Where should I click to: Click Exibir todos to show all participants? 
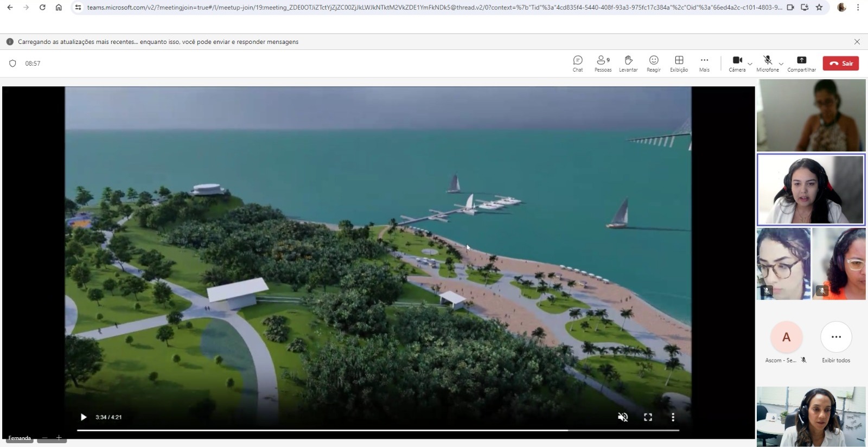click(836, 342)
